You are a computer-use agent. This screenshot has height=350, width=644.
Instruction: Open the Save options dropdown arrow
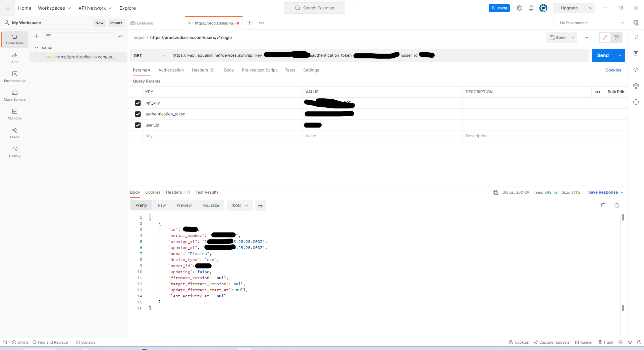pos(574,38)
